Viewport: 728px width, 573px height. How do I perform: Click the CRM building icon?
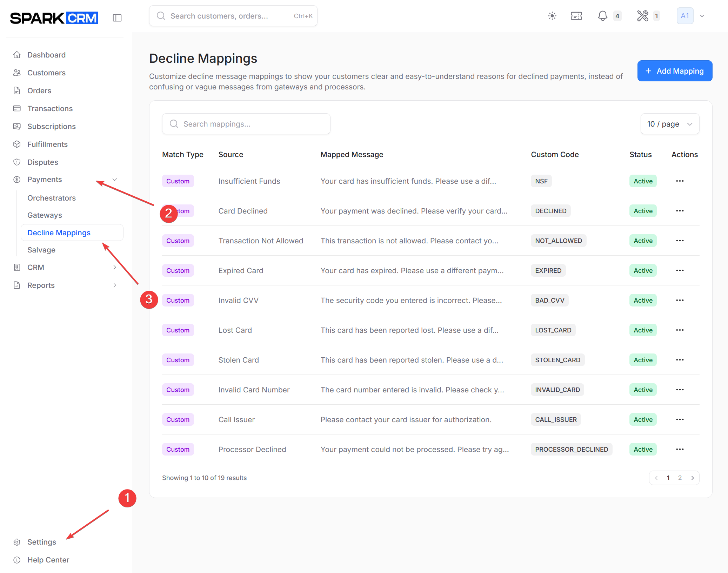coord(17,267)
